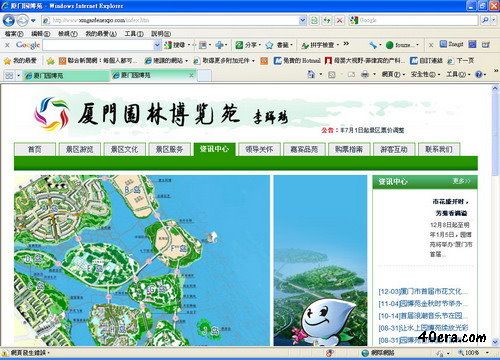Click the browser Forward arrow button
The width and height of the screenshot is (500, 360).
coord(23,21)
